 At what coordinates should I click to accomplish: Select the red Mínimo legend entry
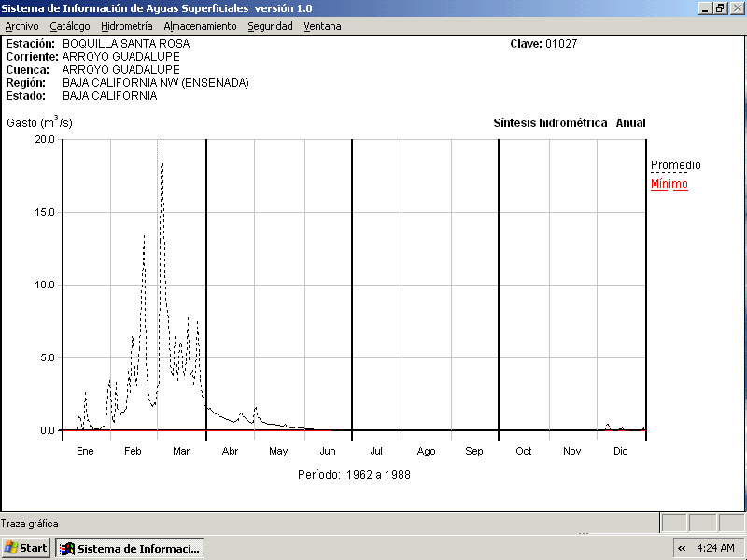pyautogui.click(x=669, y=184)
